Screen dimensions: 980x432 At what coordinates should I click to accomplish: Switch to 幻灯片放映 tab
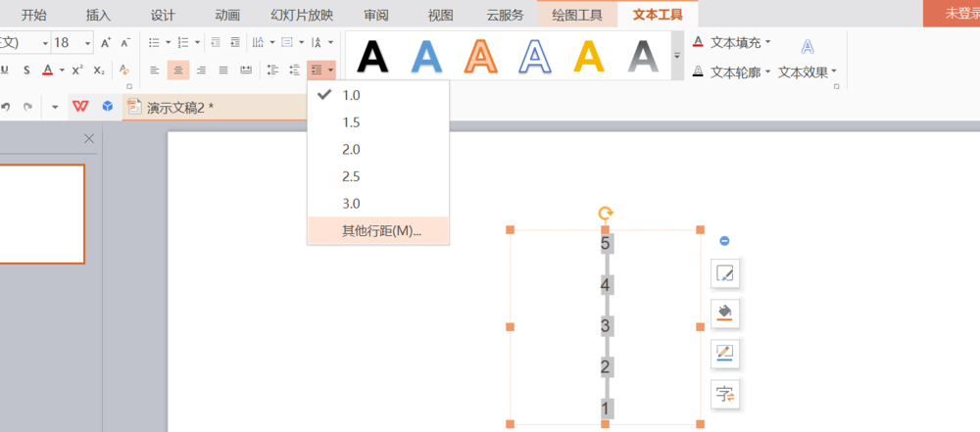[302, 15]
